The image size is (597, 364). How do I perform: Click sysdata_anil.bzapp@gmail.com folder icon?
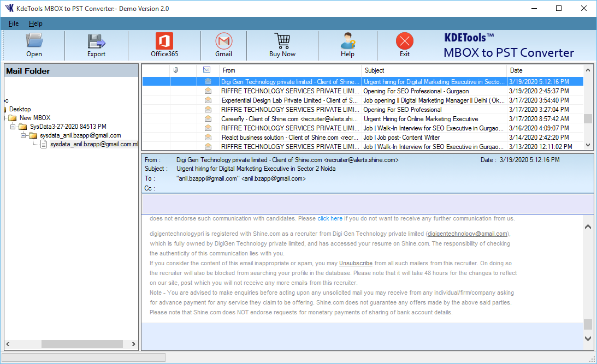33,136
